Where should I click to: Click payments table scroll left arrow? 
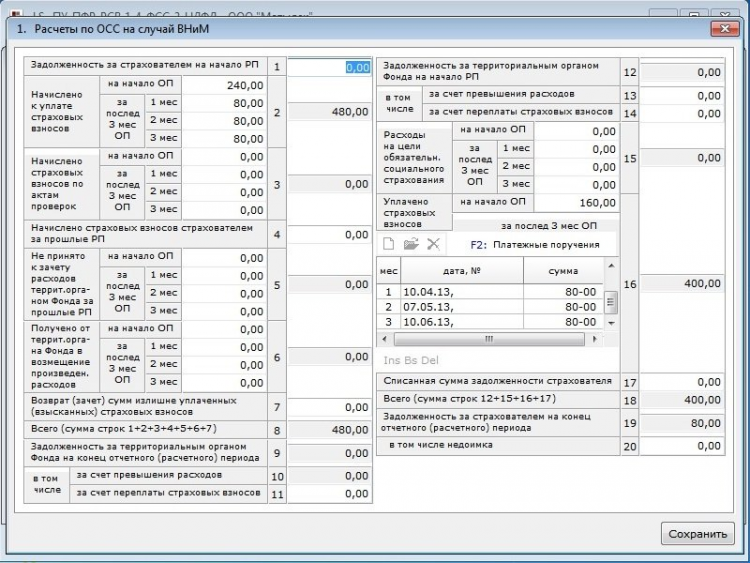[384, 339]
